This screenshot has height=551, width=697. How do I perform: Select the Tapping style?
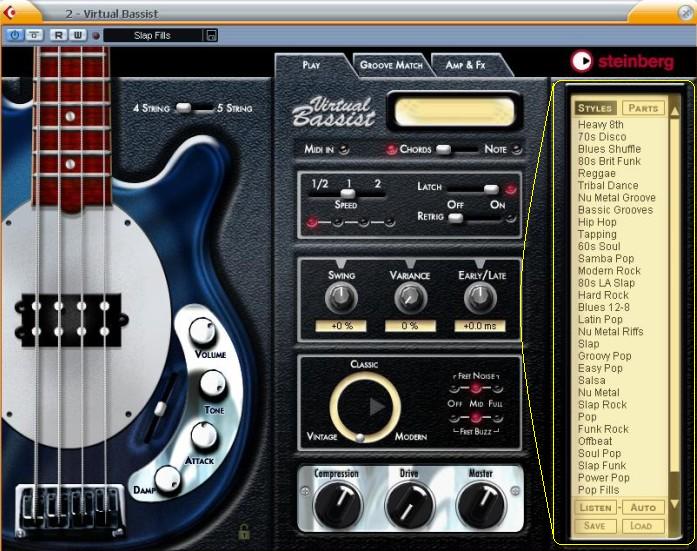tap(597, 234)
